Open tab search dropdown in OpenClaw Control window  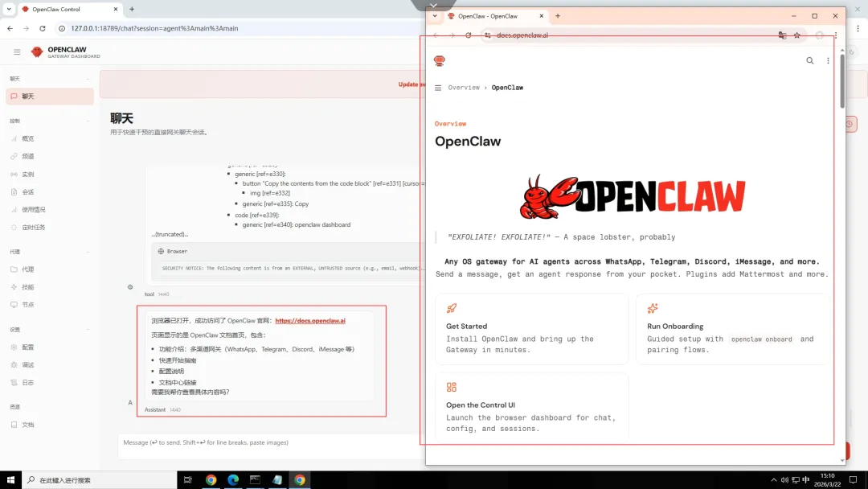coord(9,9)
